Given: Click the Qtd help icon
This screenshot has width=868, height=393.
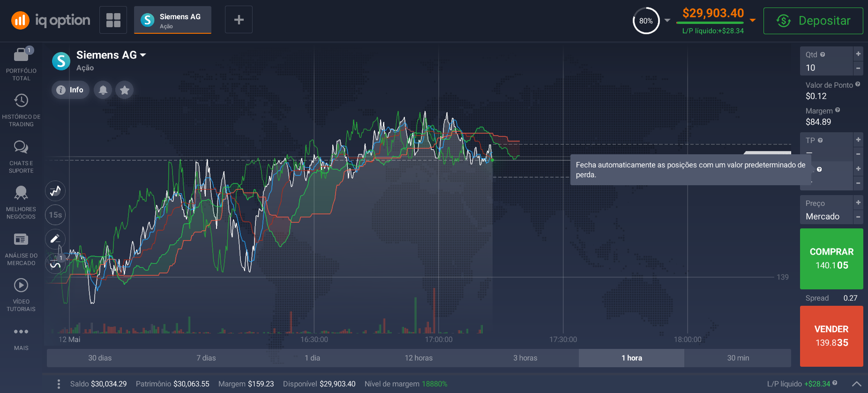Looking at the screenshot, I should [823, 54].
